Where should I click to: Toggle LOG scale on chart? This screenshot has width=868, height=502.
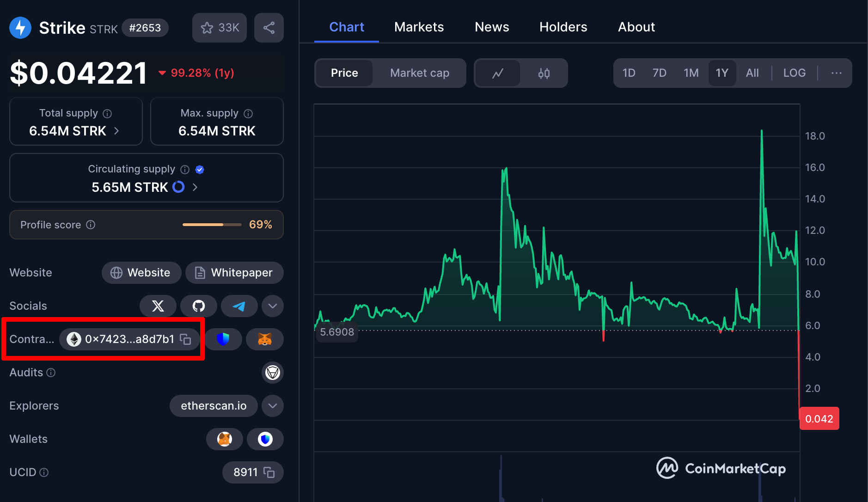tap(795, 73)
